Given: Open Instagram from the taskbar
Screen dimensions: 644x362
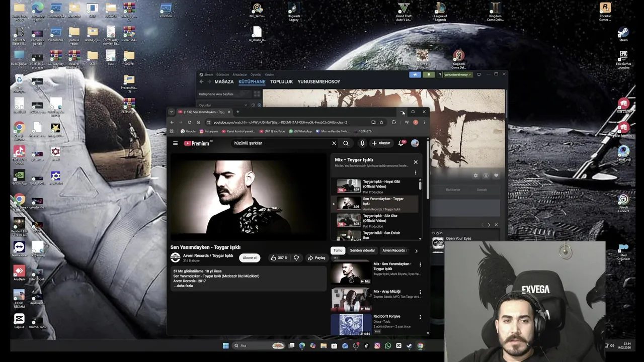Looking at the screenshot, I should click(x=377, y=346).
